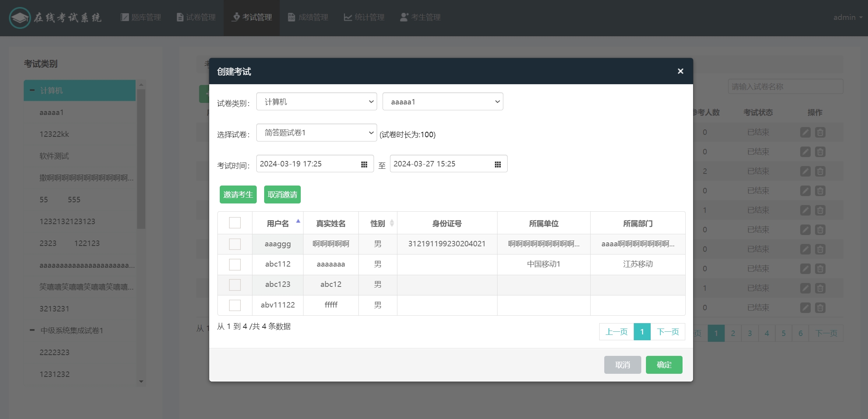Click the 邀请考生 button
The height and width of the screenshot is (419, 868).
click(x=238, y=194)
